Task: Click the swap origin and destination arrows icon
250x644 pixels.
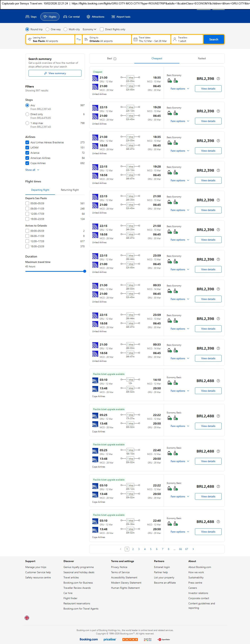Action: point(79,39)
